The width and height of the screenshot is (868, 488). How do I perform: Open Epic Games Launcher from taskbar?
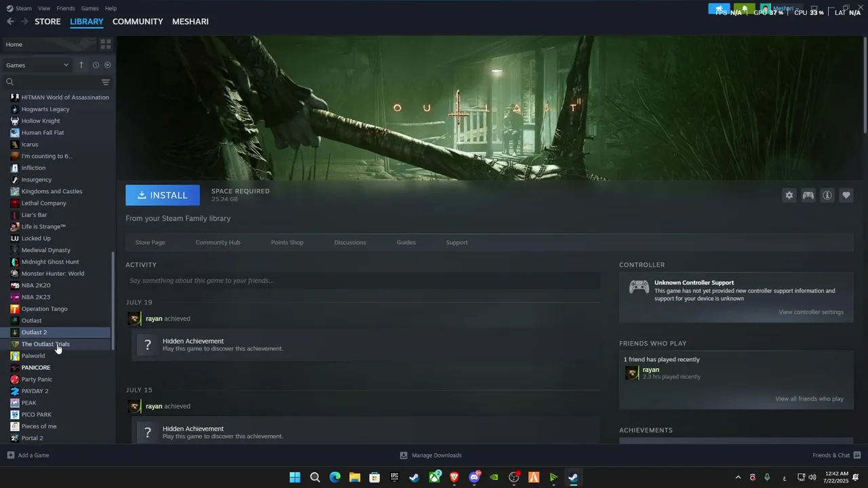(395, 477)
